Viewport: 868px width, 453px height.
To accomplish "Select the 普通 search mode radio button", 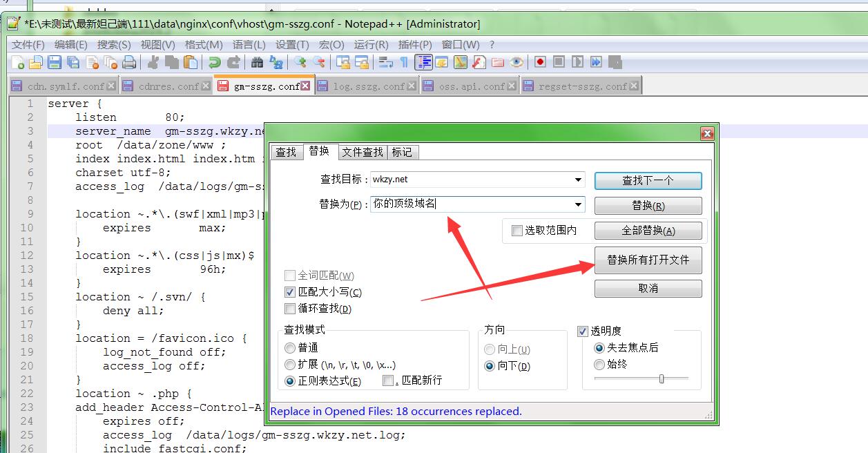I will [290, 347].
